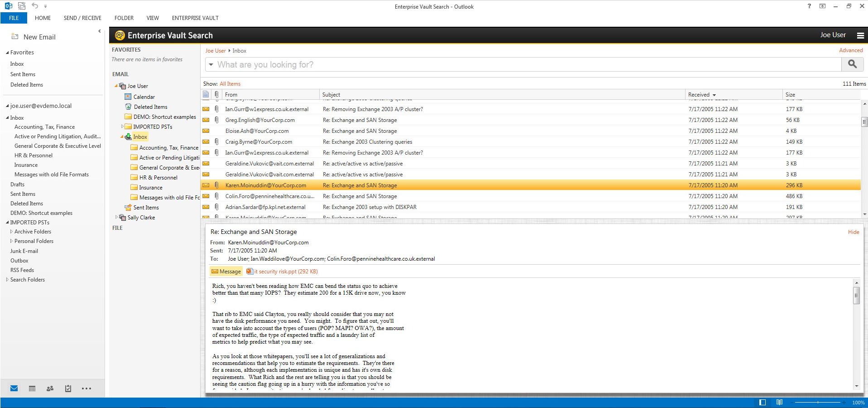Image resolution: width=868 pixels, height=408 pixels.
Task: Click zoom in plus button
Action: (x=844, y=402)
